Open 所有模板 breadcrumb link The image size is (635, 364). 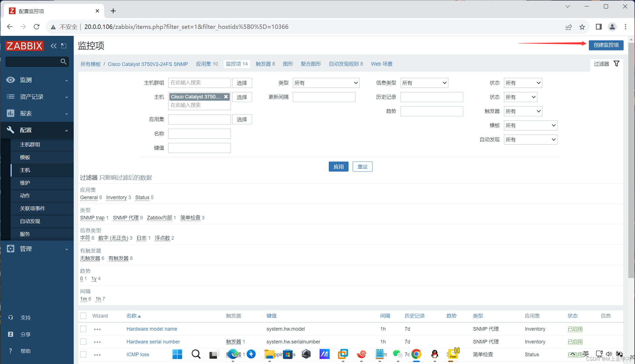pos(90,64)
